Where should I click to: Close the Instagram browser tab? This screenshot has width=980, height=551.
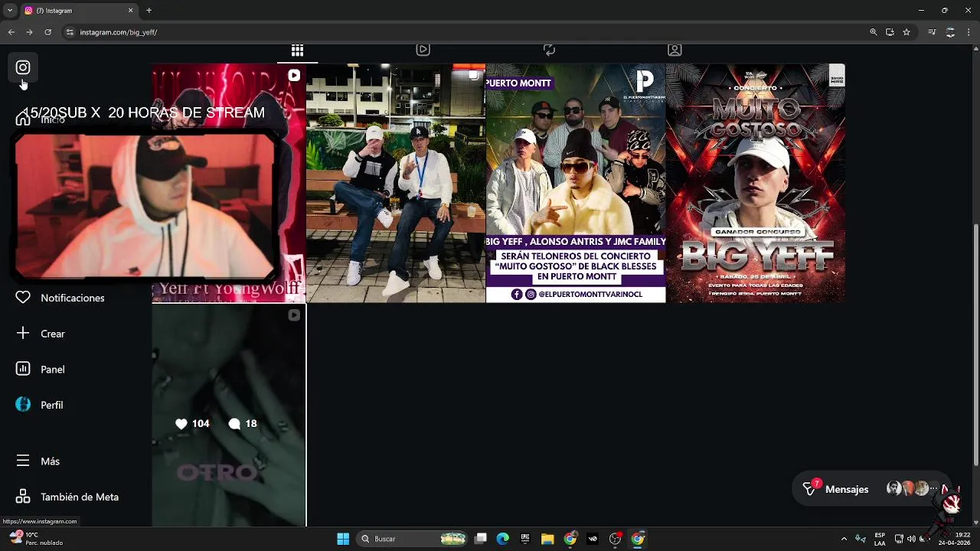coord(130,11)
